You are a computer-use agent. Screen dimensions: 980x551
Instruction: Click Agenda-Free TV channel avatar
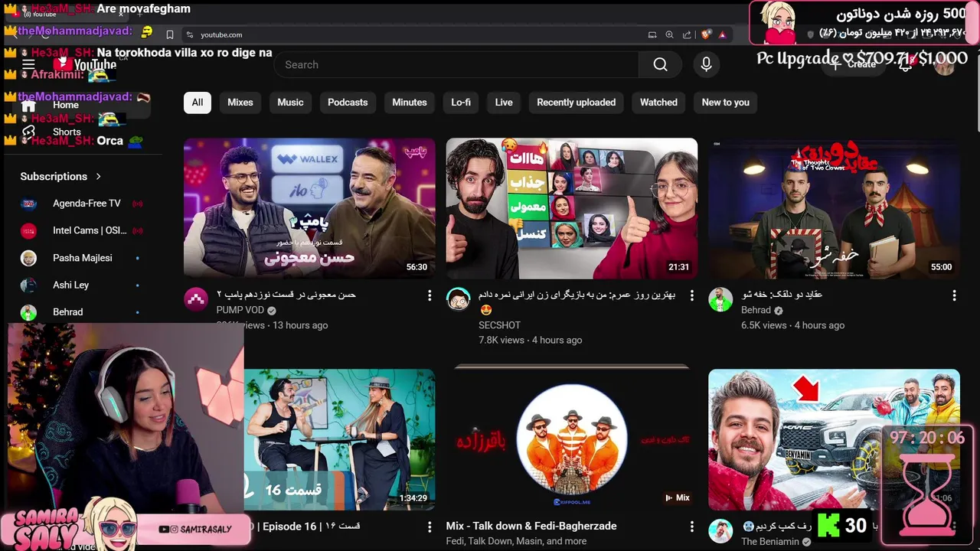point(28,204)
